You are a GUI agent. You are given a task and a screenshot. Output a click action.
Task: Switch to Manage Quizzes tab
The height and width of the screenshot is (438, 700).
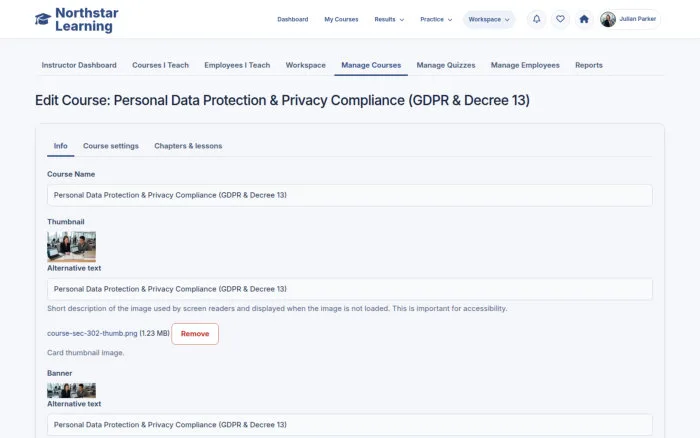pyautogui.click(x=446, y=65)
